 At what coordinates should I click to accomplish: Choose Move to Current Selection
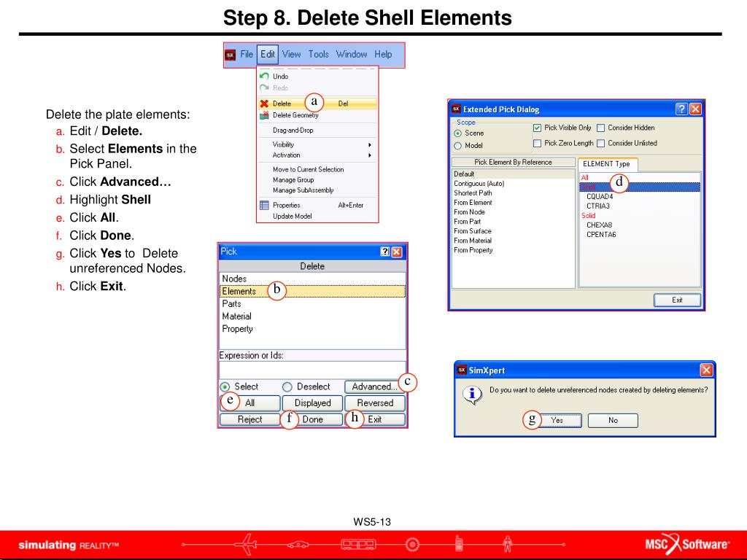pyautogui.click(x=317, y=169)
